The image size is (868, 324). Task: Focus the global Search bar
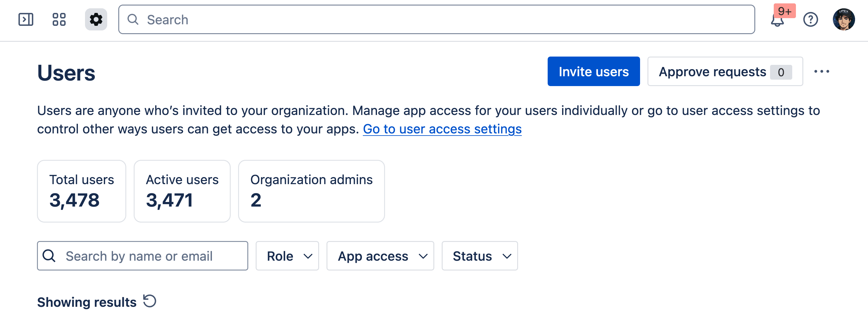pyautogui.click(x=303, y=19)
